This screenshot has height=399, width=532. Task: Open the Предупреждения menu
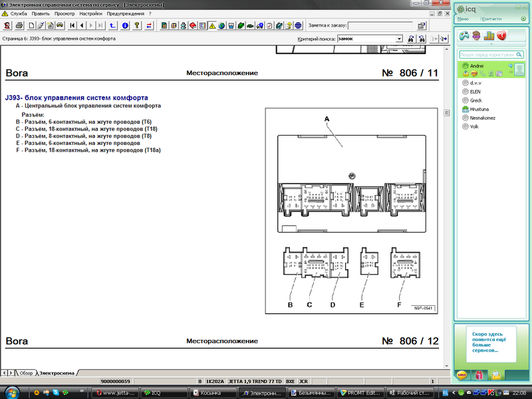click(x=125, y=13)
